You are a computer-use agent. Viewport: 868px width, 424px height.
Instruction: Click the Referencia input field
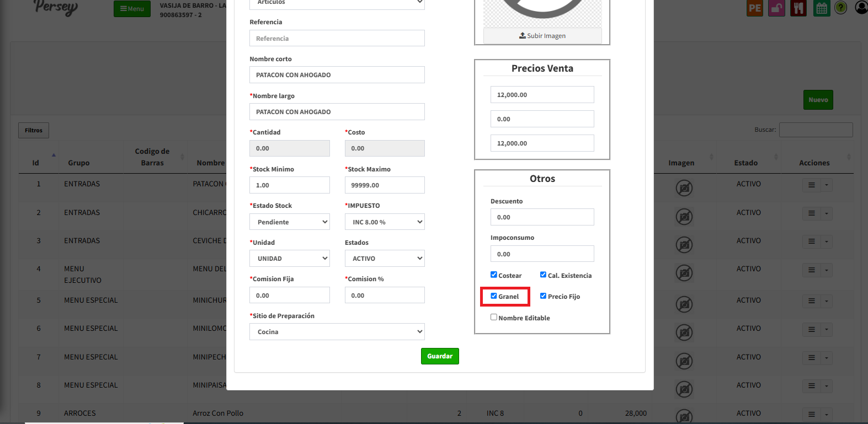337,39
